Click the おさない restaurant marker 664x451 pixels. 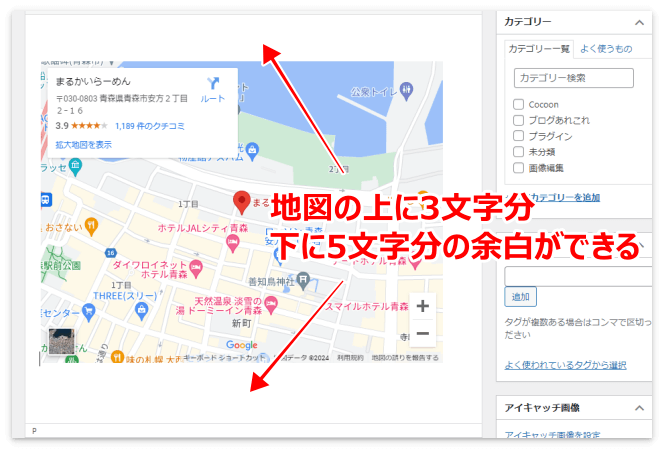click(x=91, y=227)
